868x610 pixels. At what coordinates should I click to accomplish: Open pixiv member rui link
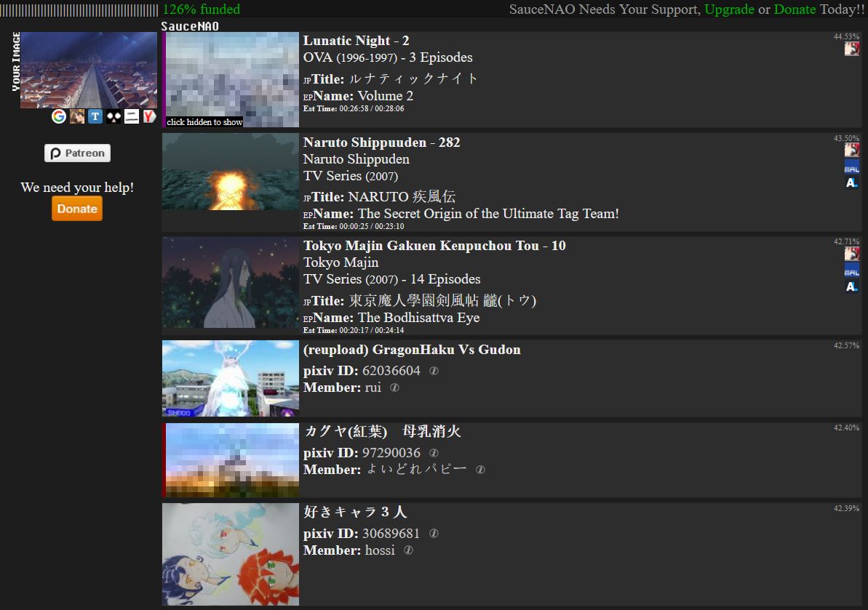373,388
